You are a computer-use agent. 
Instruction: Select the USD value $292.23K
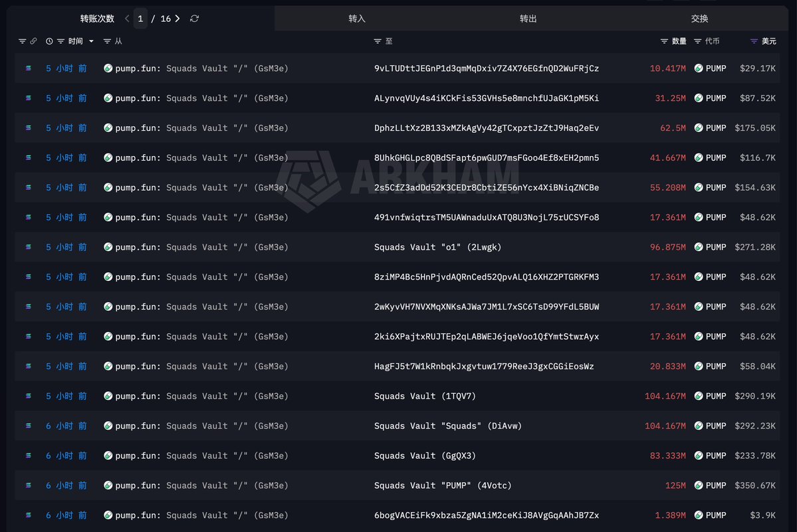tap(755, 426)
